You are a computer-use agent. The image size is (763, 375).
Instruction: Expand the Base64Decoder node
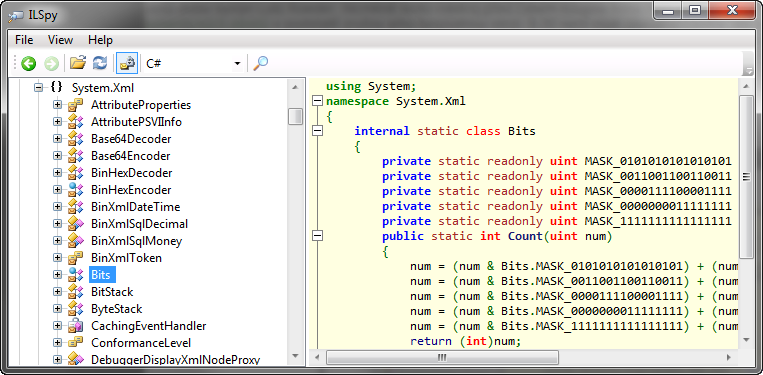[x=57, y=139]
